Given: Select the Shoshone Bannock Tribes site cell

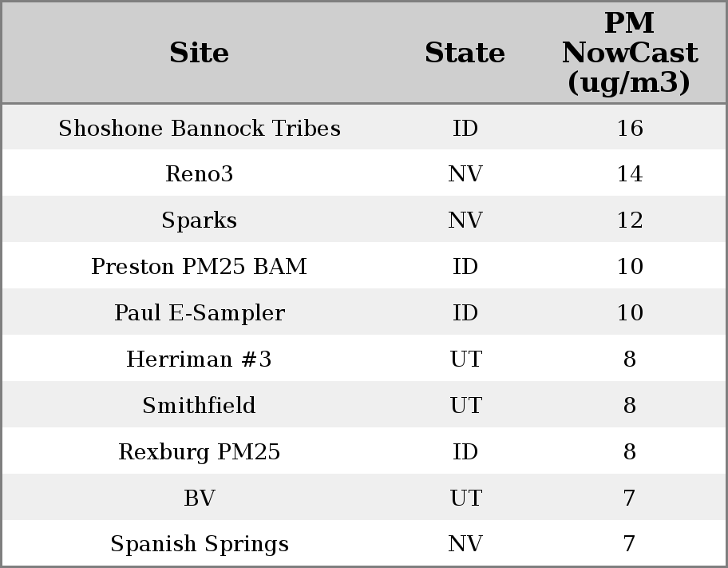Looking at the screenshot, I should pyautogui.click(x=199, y=129).
